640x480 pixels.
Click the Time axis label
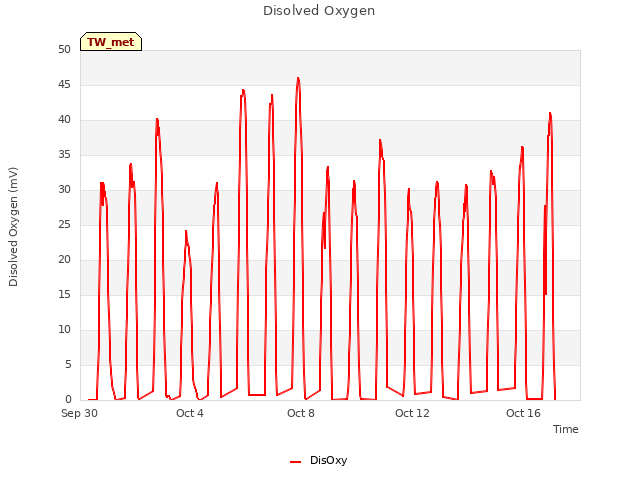566,429
